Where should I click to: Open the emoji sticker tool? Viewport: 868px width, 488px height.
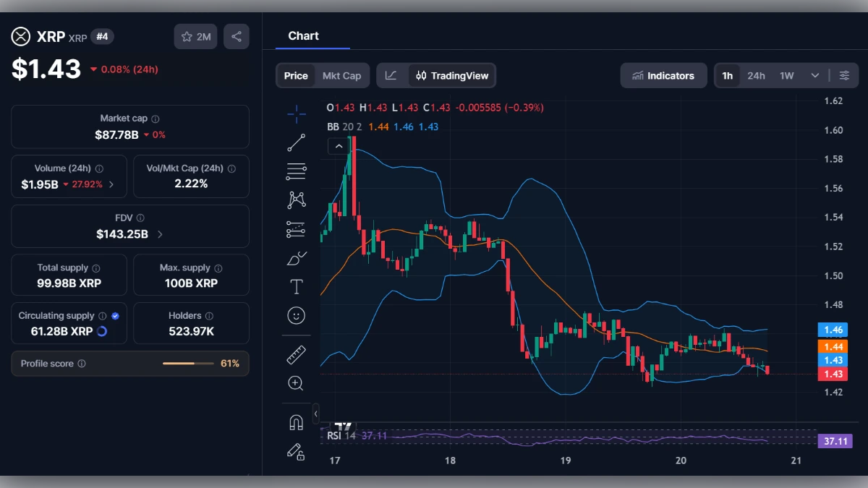pyautogui.click(x=296, y=315)
